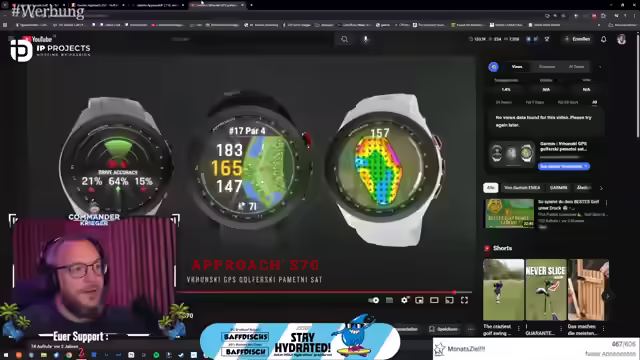Enable theater mode in player
The height and width of the screenshot is (360, 640).
[x=434, y=300]
